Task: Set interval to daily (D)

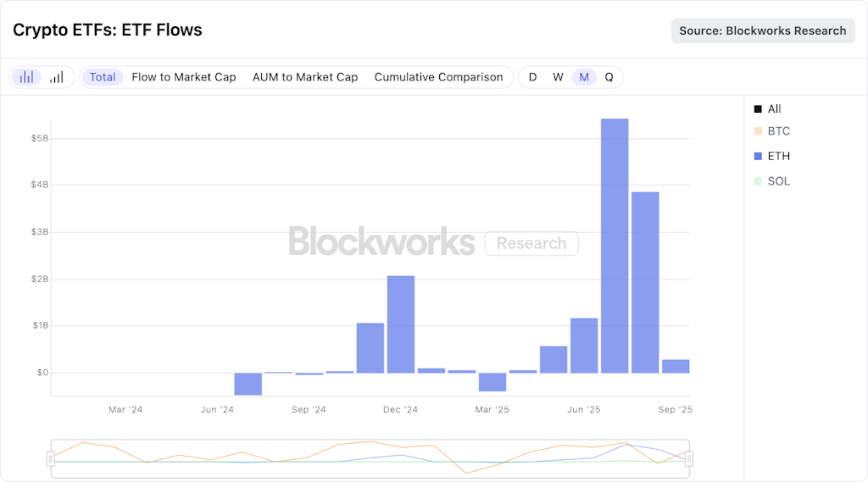Action: [532, 77]
